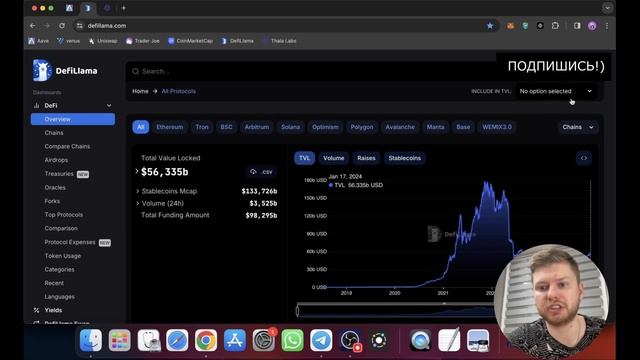
Task: Open Trader Joe bookmark
Action: [142, 41]
